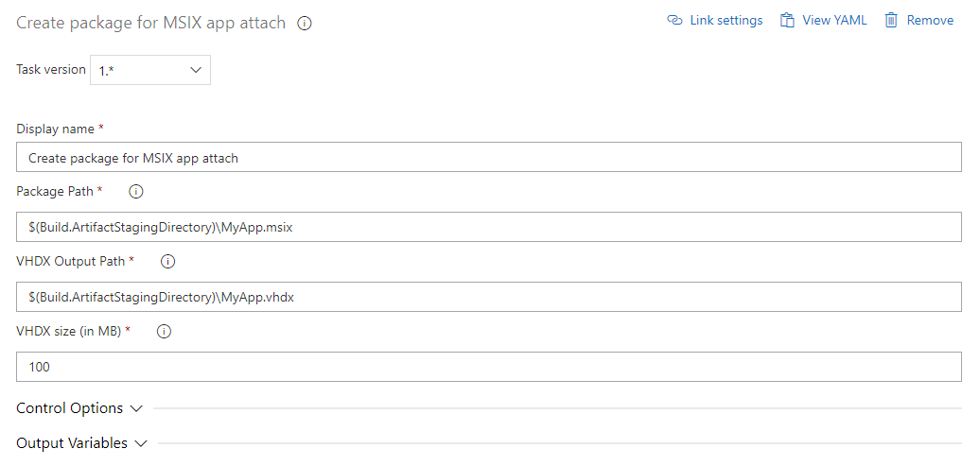This screenshot has width=980, height=466.
Task: Click the info icon beside the task title
Action: point(305,24)
